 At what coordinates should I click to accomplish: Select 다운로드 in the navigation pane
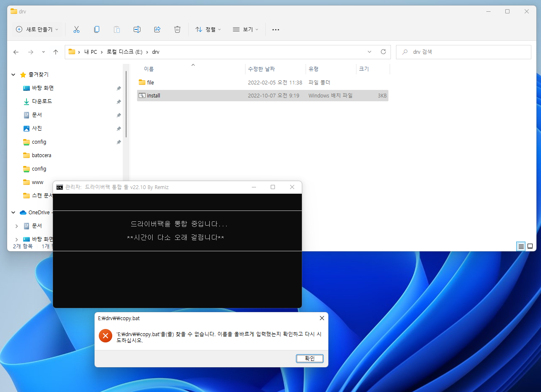42,101
